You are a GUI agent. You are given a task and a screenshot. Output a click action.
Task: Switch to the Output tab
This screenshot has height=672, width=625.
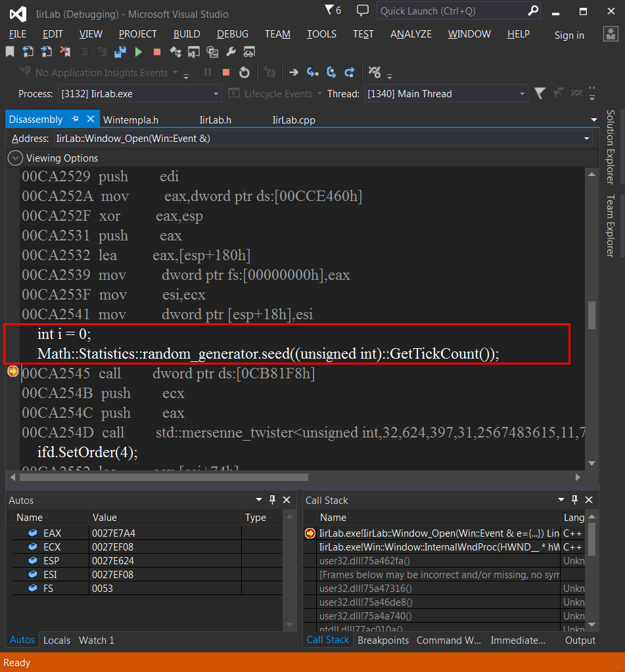(580, 640)
